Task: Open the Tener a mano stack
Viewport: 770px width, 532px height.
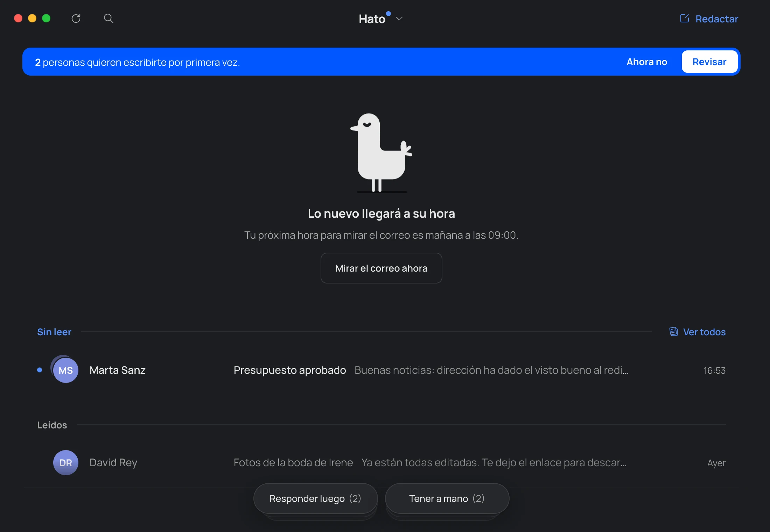Action: coord(447,498)
